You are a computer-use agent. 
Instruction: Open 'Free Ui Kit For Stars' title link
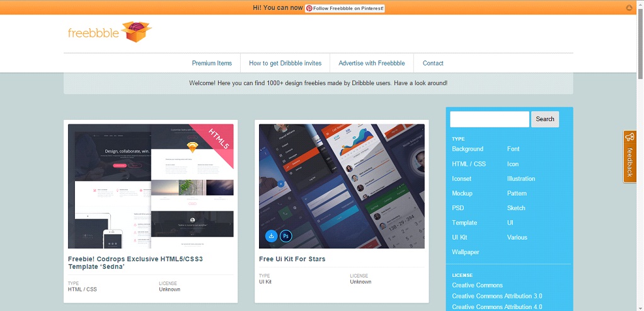tap(292, 259)
